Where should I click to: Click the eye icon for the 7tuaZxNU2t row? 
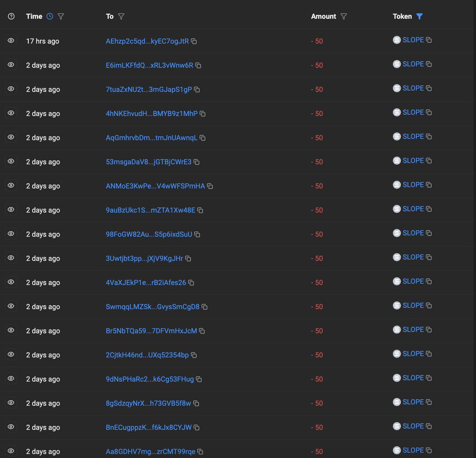pyautogui.click(x=11, y=89)
